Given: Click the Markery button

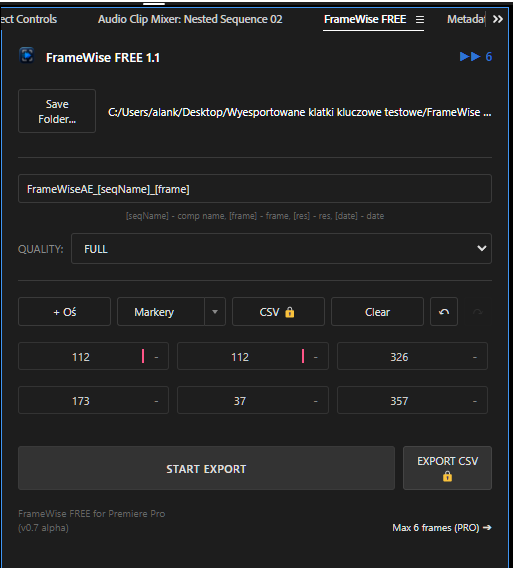Looking at the screenshot, I should [161, 312].
